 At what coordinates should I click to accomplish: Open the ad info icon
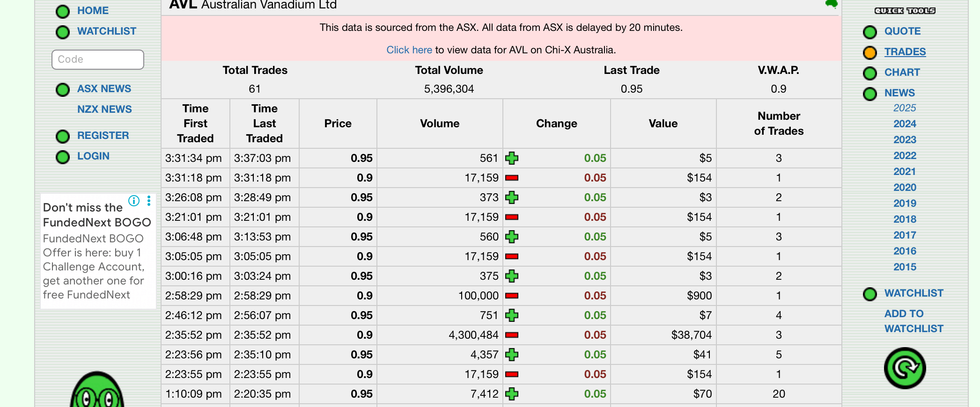134,201
